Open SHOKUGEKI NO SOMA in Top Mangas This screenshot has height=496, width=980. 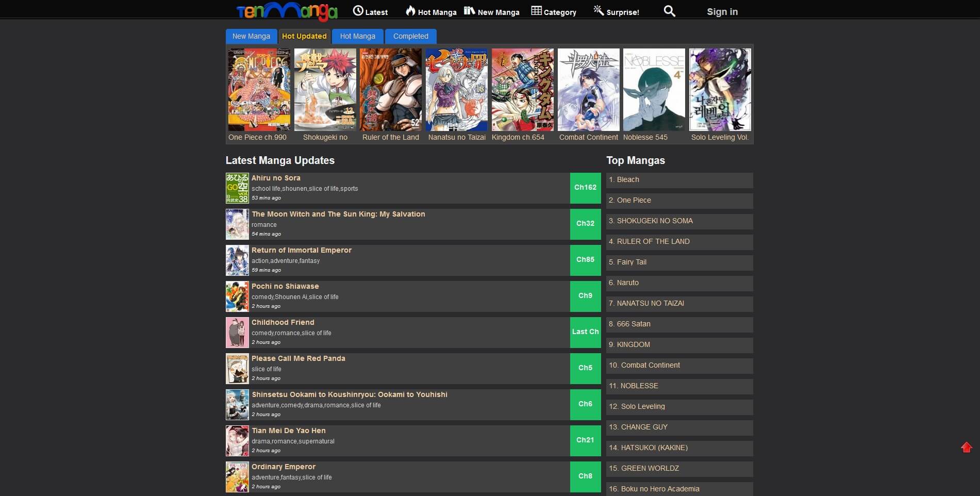point(679,221)
